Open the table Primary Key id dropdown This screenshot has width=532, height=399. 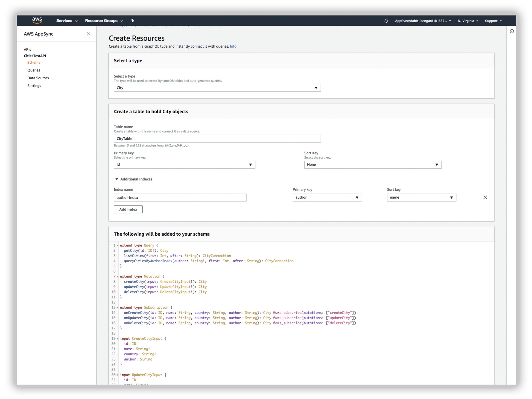tap(184, 165)
